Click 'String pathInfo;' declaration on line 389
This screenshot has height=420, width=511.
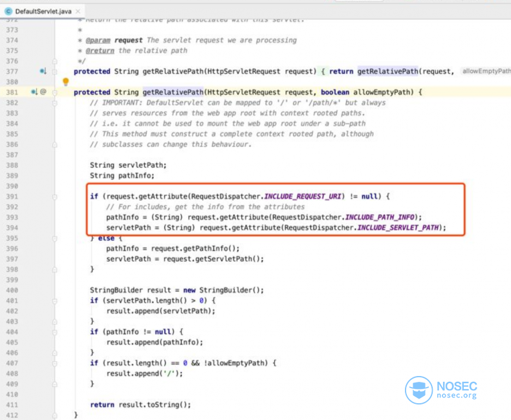(x=122, y=175)
